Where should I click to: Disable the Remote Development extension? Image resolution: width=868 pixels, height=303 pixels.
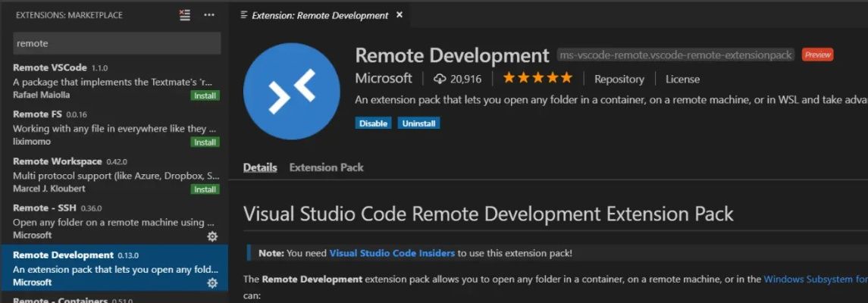[x=373, y=123]
